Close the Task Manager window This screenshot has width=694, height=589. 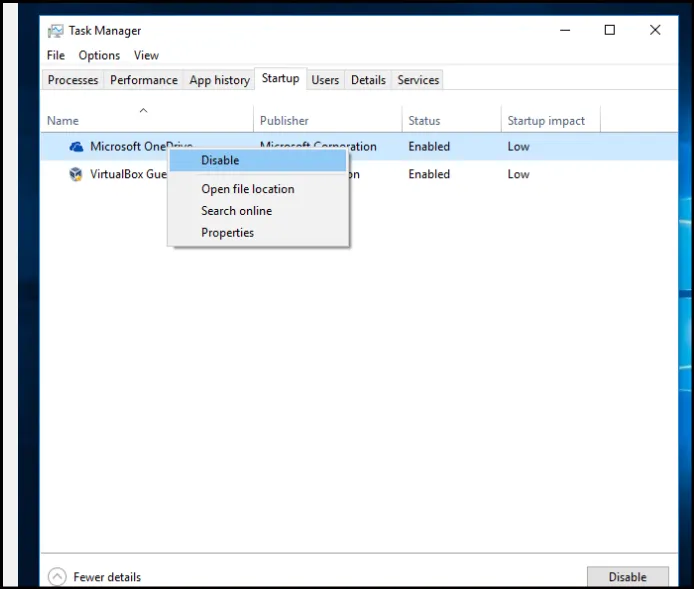(655, 30)
